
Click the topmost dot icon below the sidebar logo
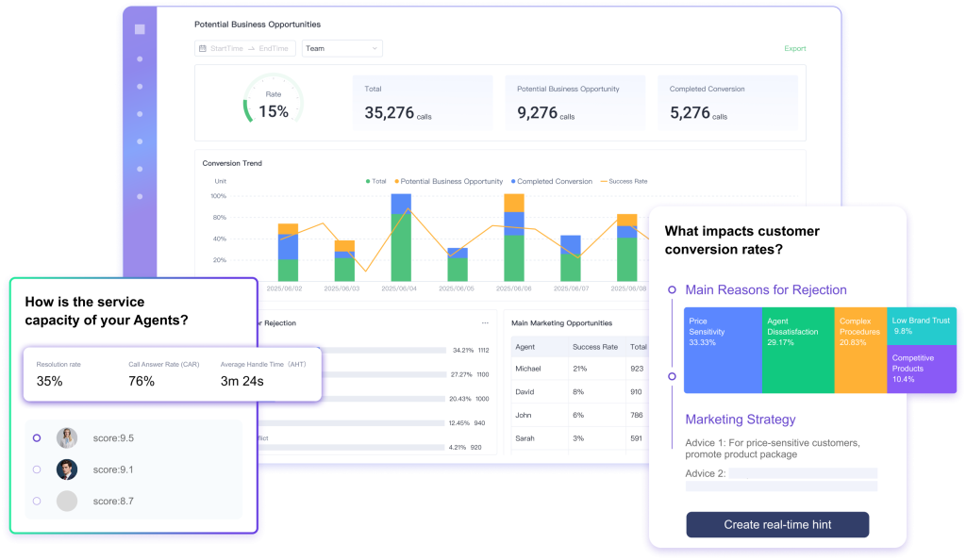point(140,59)
